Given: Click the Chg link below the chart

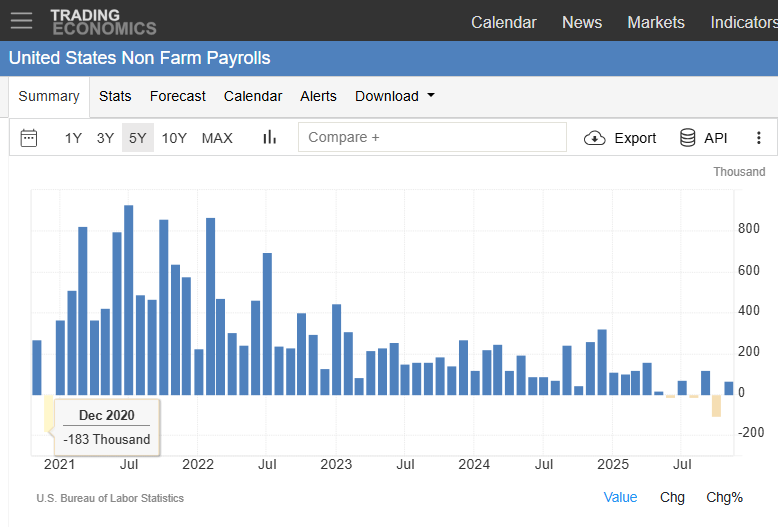Looking at the screenshot, I should pos(672,497).
